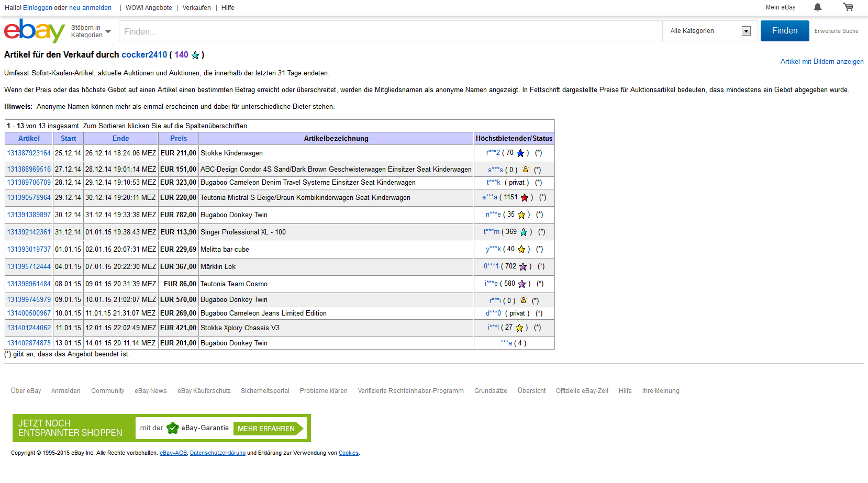This screenshot has height=483, width=868.
Task: Open item 131399745979
Action: (29, 300)
